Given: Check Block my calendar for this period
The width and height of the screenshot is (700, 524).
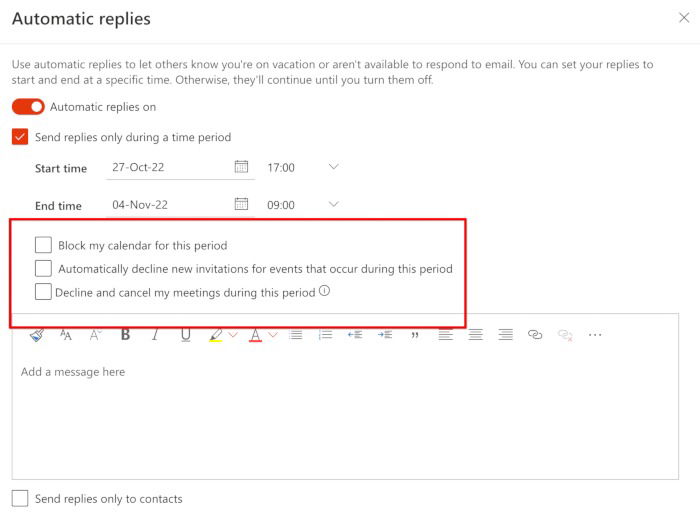Looking at the screenshot, I should pyautogui.click(x=43, y=245).
